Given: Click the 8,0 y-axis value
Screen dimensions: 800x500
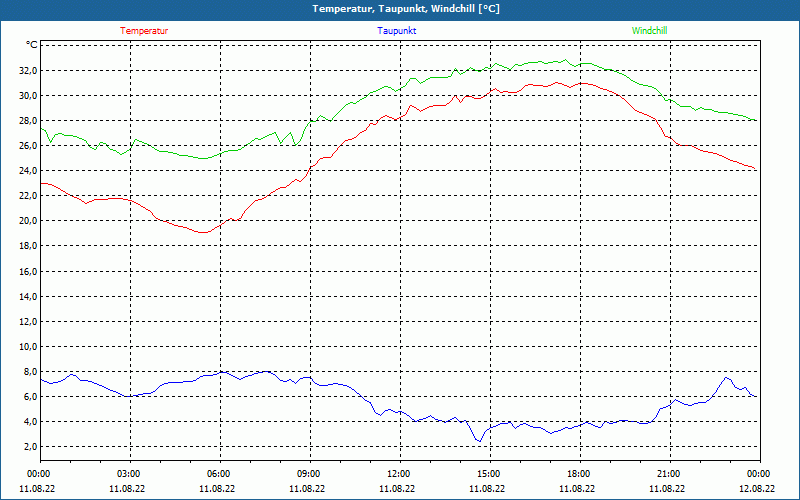Looking at the screenshot, I should pos(30,371).
